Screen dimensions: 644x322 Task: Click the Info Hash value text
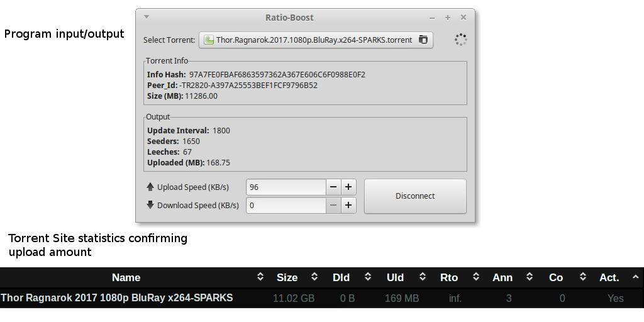point(277,75)
